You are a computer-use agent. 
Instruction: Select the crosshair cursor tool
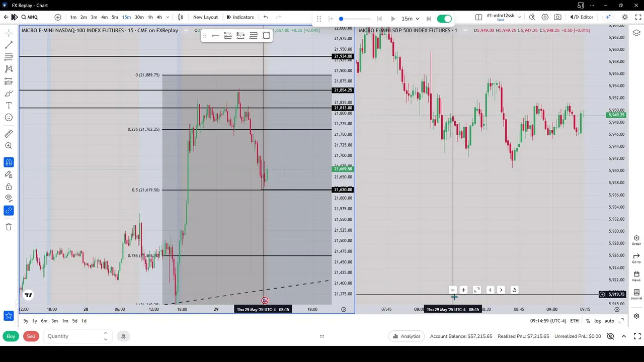tap(9, 33)
